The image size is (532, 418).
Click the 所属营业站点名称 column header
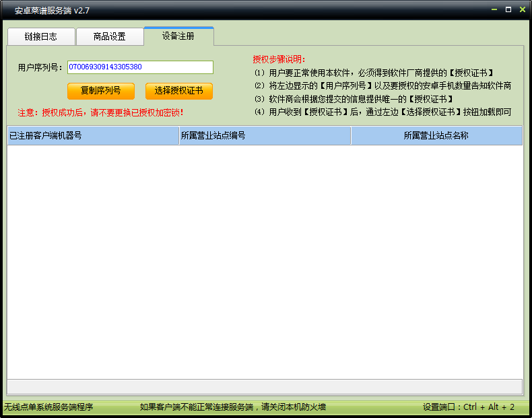(436, 135)
